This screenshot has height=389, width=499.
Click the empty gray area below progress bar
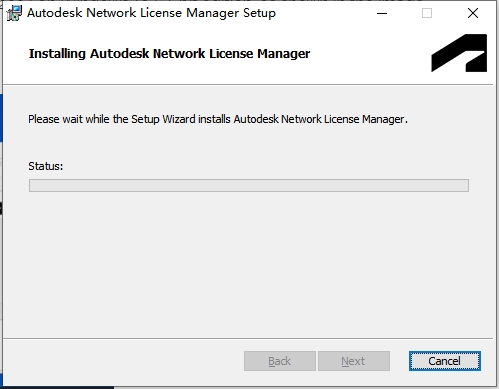248,265
